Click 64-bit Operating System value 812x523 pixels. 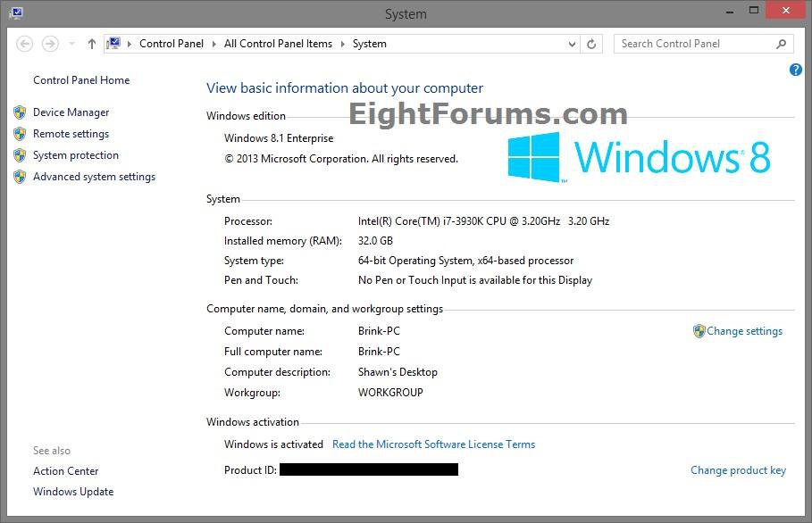(x=465, y=261)
